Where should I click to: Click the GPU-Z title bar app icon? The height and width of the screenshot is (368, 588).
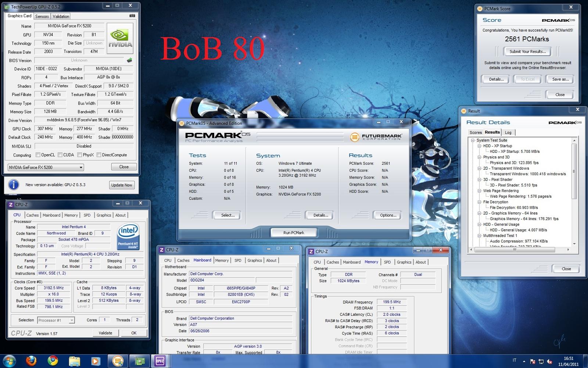pos(7,7)
